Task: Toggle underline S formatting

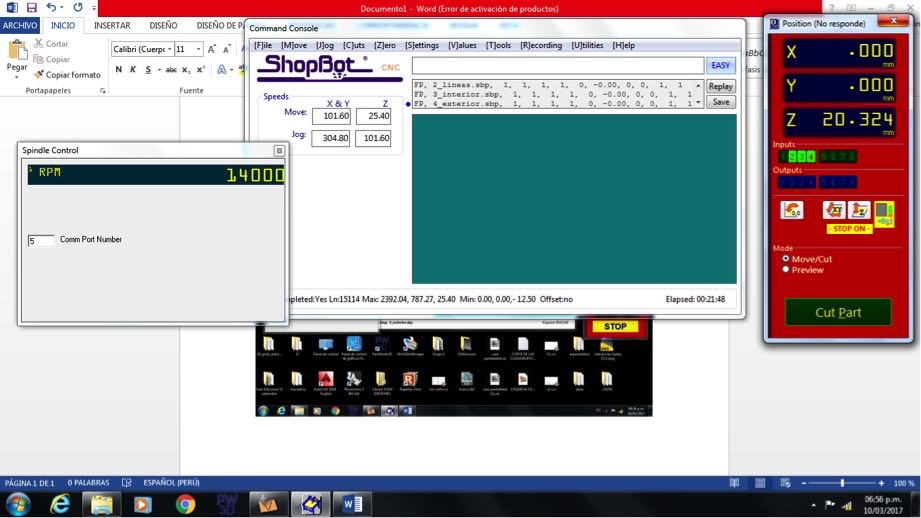Action: 148,69
